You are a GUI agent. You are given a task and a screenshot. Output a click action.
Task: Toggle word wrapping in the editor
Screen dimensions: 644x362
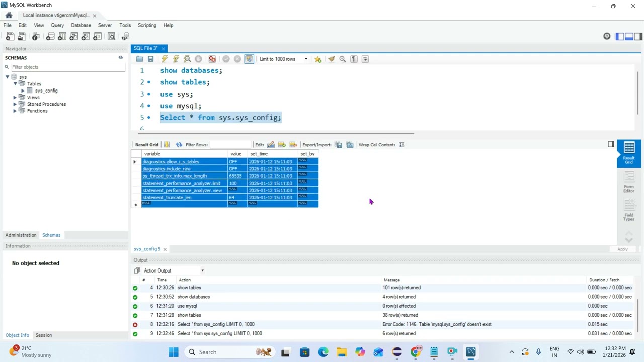tap(365, 59)
